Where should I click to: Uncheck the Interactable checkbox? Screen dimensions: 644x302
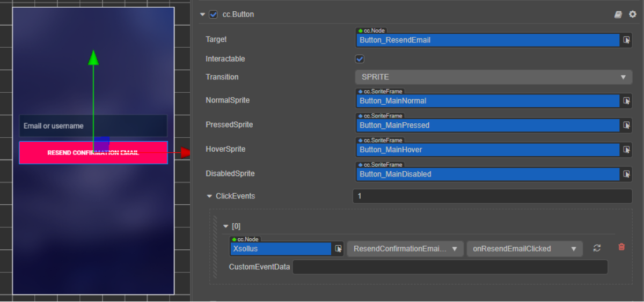pyautogui.click(x=360, y=59)
